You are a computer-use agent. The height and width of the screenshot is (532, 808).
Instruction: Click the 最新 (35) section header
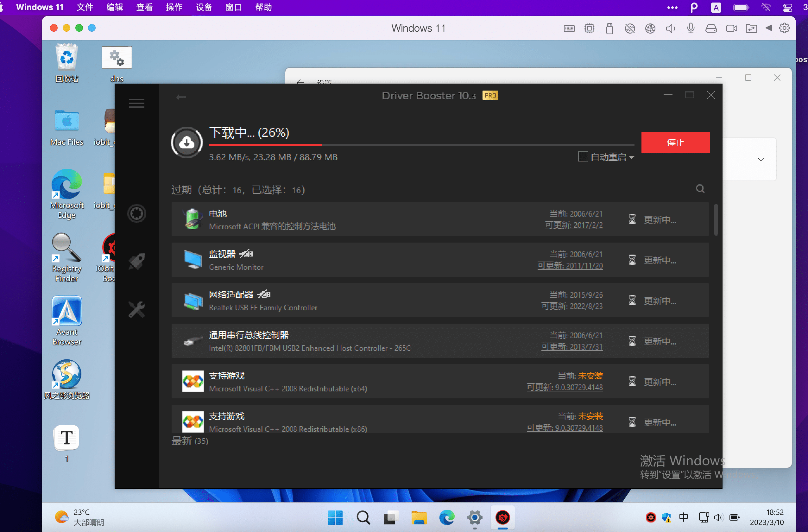pos(190,441)
